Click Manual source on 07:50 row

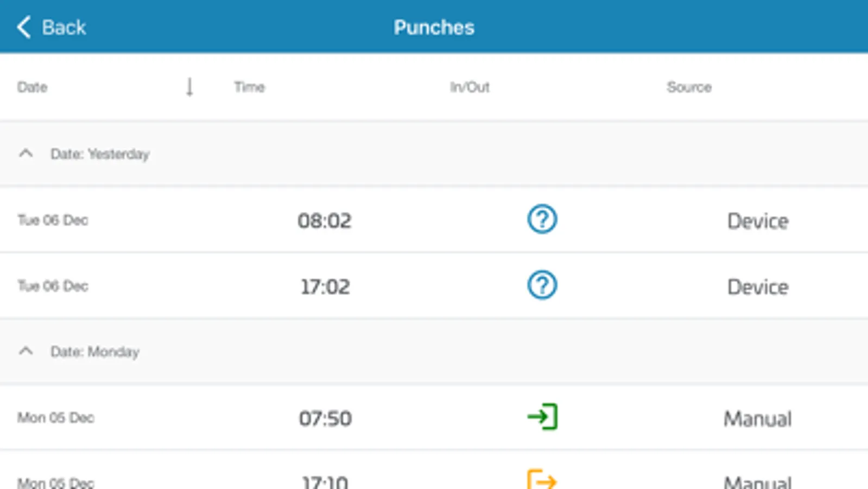tap(757, 419)
